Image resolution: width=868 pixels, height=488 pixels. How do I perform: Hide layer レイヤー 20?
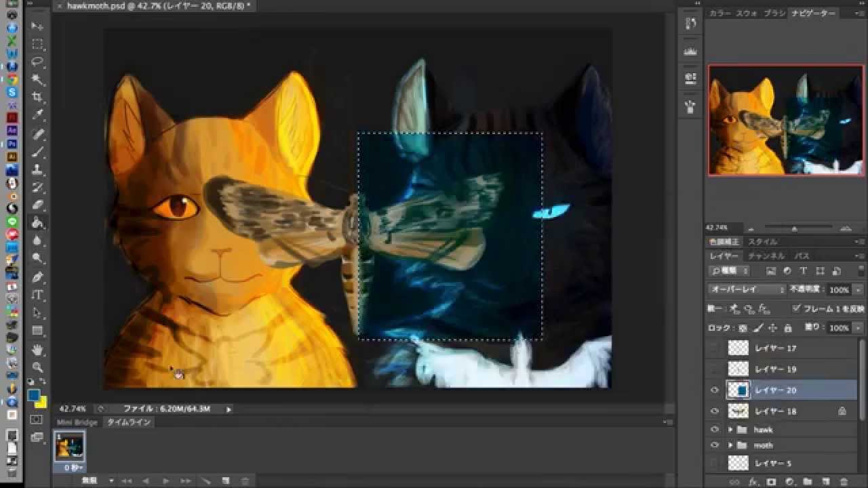(714, 390)
